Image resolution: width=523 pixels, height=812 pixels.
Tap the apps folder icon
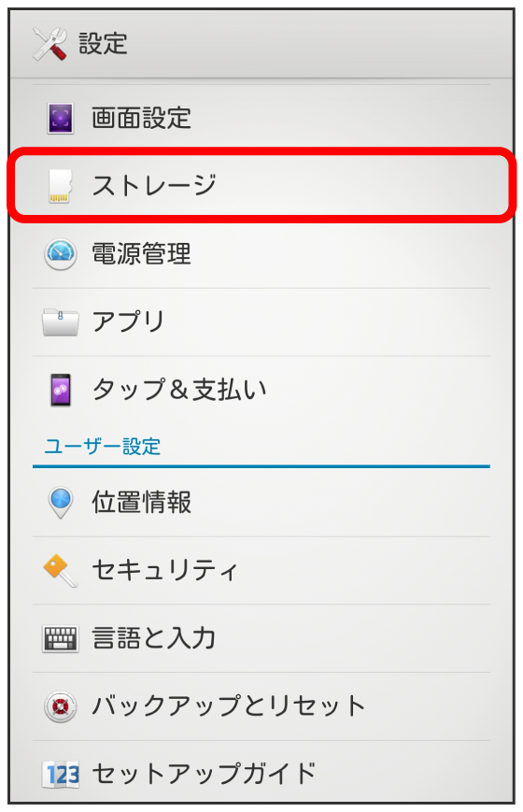tap(60, 321)
